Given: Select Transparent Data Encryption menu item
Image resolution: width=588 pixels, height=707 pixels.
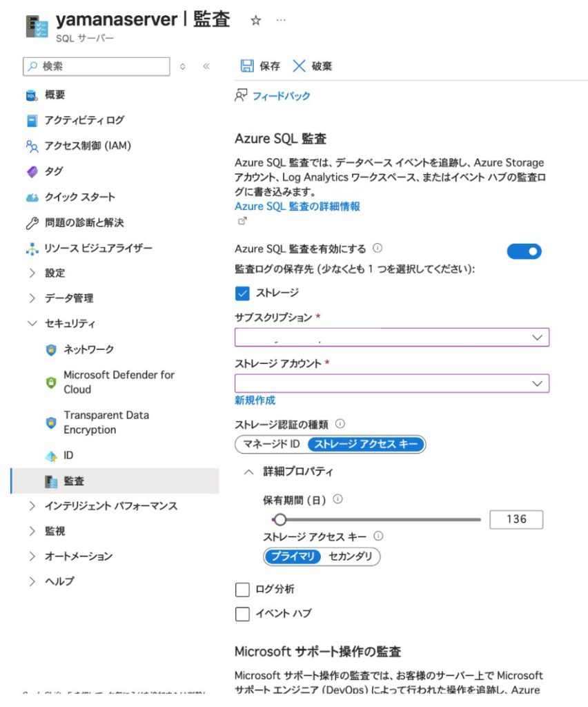Looking at the screenshot, I should tap(106, 423).
